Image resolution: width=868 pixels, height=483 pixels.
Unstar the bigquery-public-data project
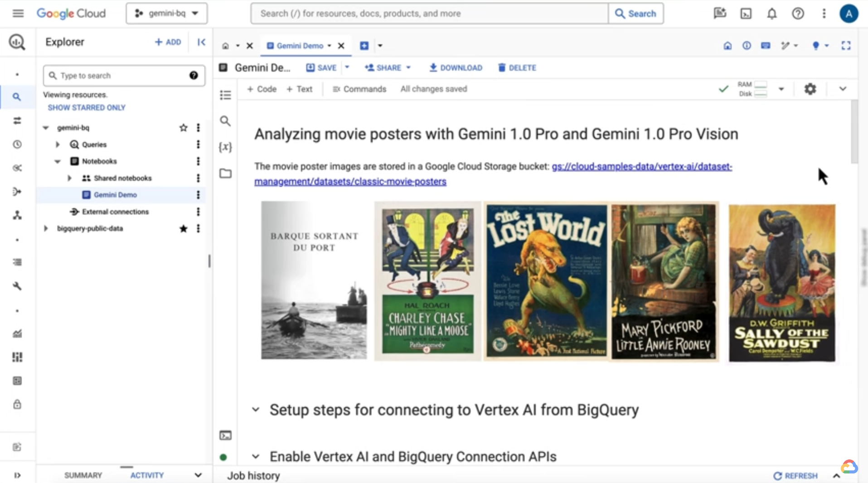[x=183, y=229]
